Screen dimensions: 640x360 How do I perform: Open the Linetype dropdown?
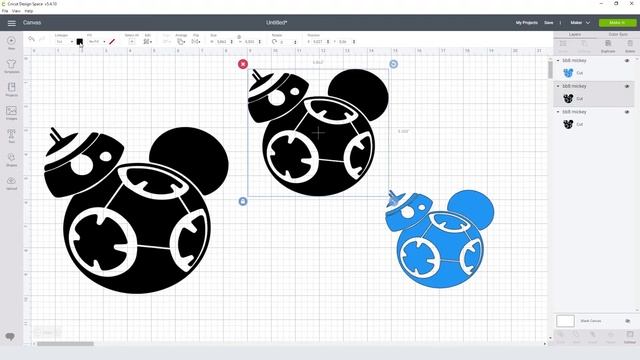64,42
